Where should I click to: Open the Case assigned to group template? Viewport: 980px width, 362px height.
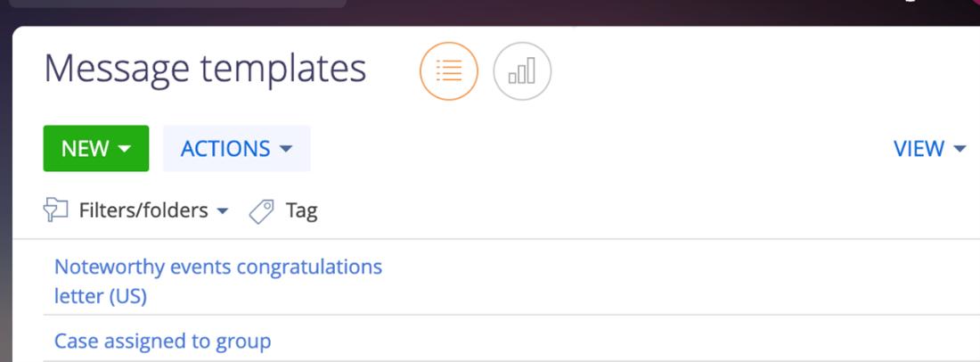pyautogui.click(x=162, y=341)
